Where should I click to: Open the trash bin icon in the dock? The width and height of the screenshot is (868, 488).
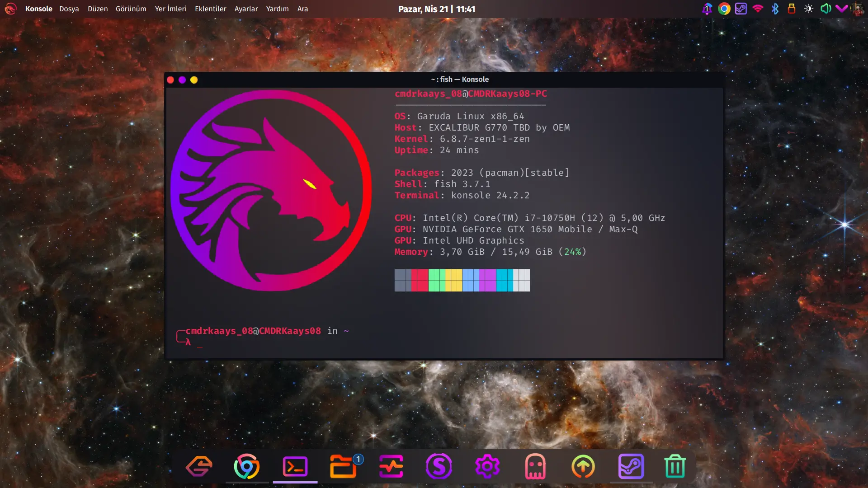pyautogui.click(x=675, y=466)
